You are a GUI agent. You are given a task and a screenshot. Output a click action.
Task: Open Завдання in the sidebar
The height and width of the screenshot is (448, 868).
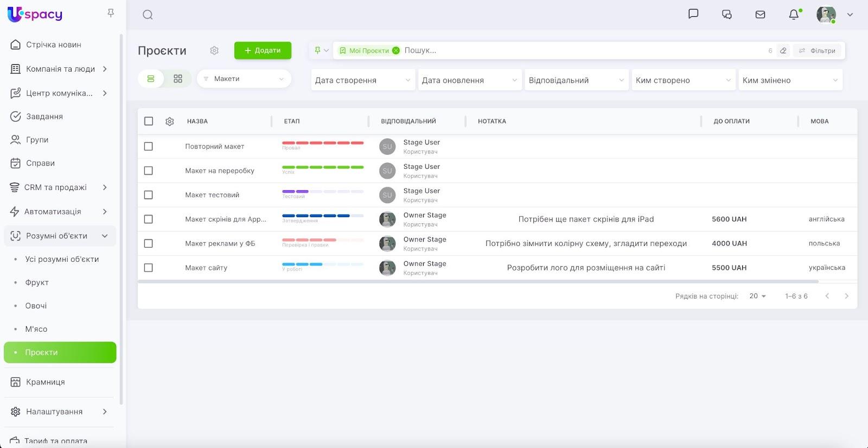44,116
